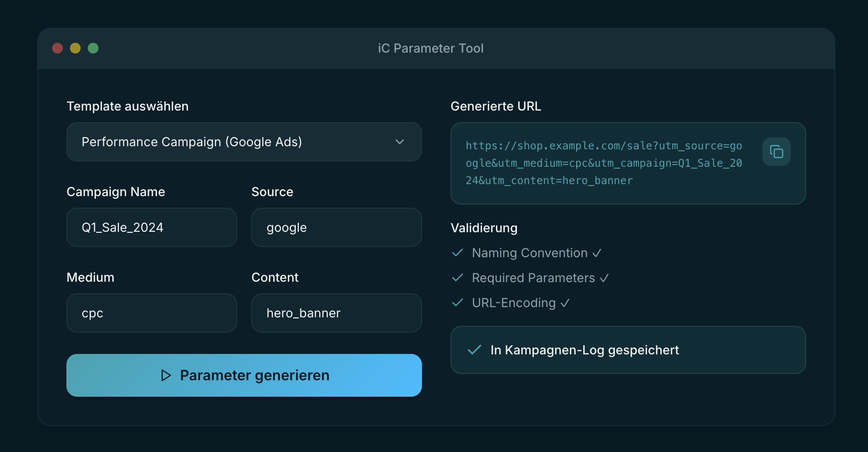The image size is (868, 452).
Task: Focus the Source field containing google
Action: coord(336,227)
